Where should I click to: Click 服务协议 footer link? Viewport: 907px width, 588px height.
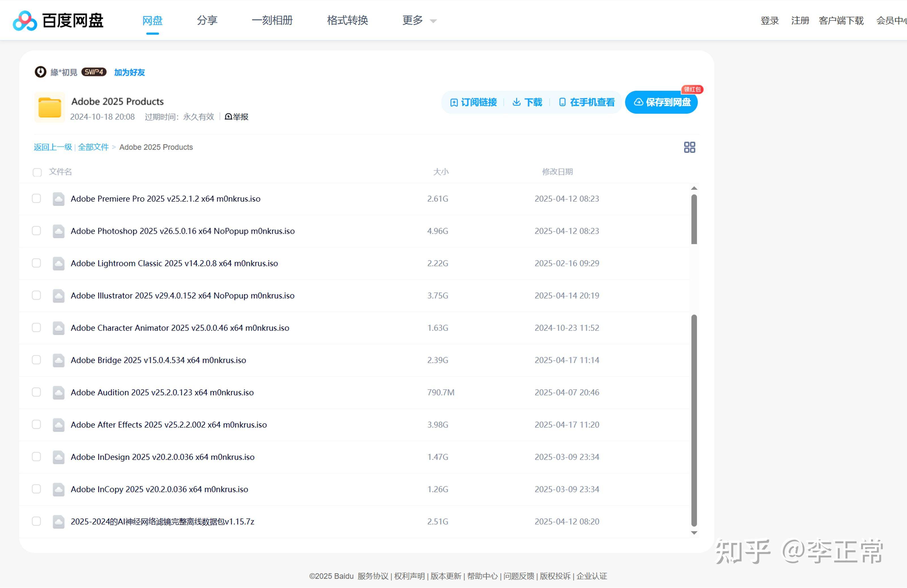[x=373, y=576]
